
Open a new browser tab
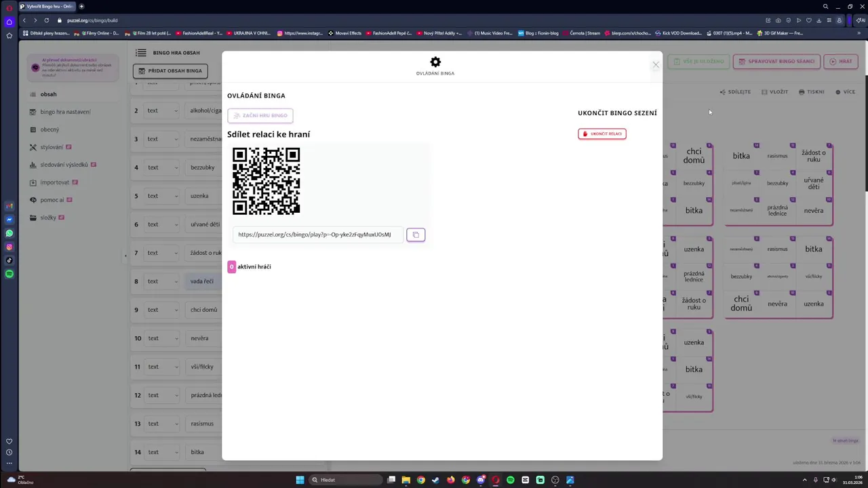click(x=81, y=6)
